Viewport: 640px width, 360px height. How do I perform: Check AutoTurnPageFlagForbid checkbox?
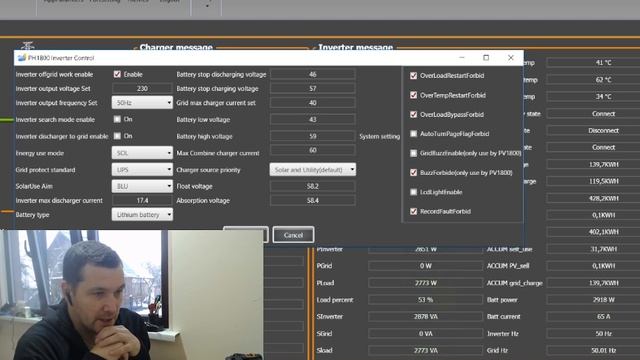(413, 134)
